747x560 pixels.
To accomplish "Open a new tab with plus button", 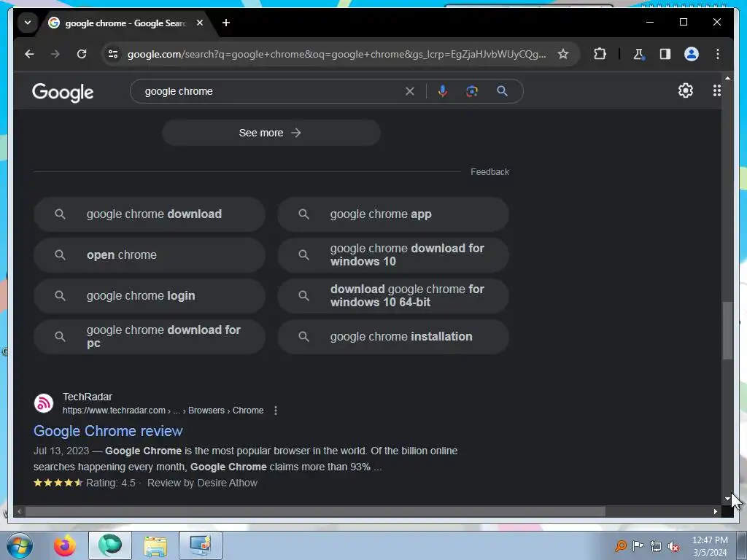I will 226,23.
